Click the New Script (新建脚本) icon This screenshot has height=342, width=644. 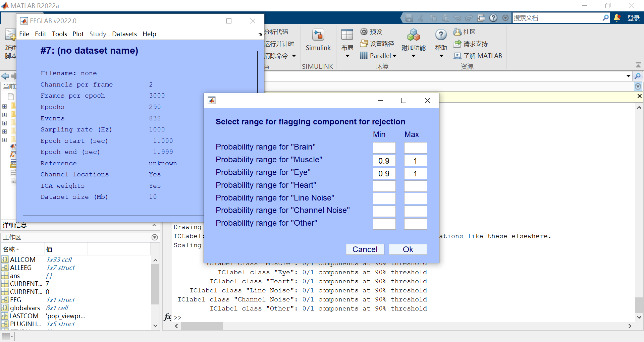pos(10,35)
